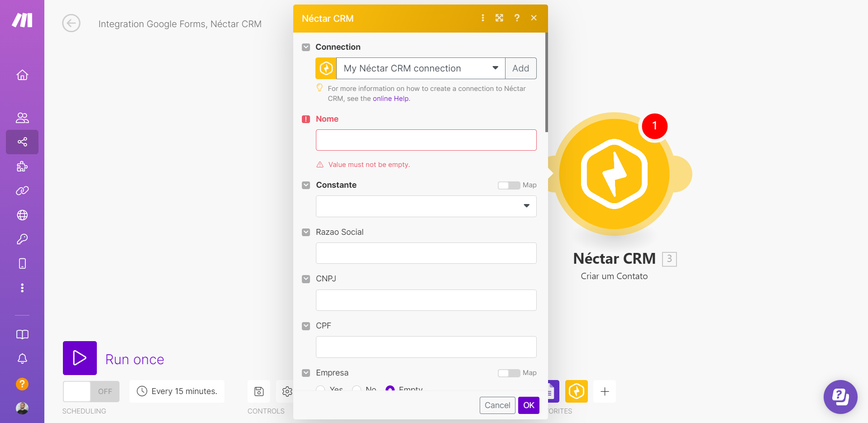Open the My Néctar CRM connection dropdown
The height and width of the screenshot is (423, 868).
tap(421, 68)
